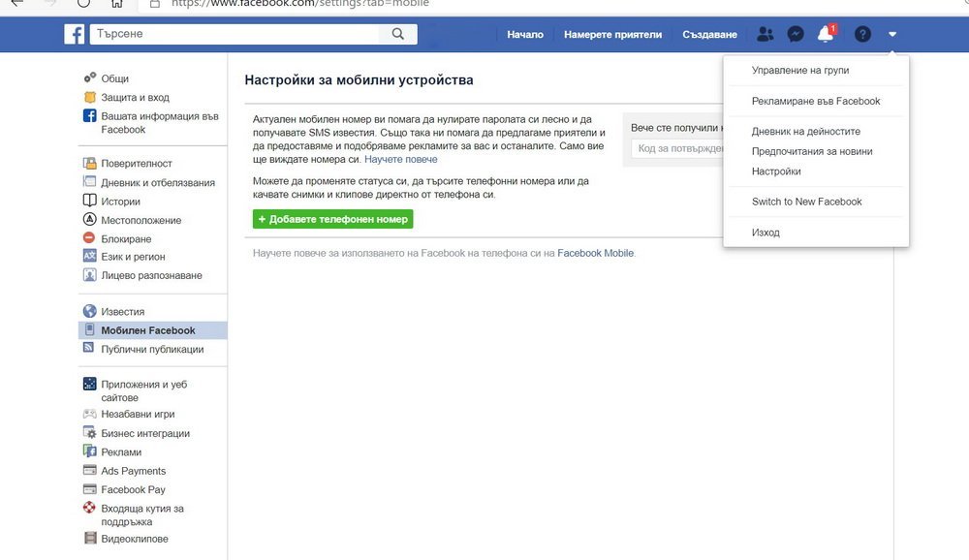
Task: Click the Защита и вход shield icon
Action: (x=90, y=97)
